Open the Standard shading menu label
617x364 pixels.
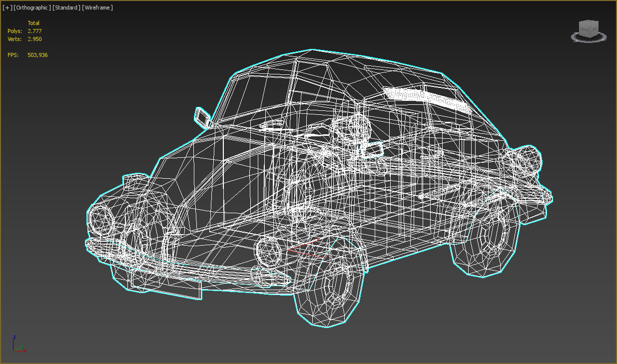tap(66, 7)
